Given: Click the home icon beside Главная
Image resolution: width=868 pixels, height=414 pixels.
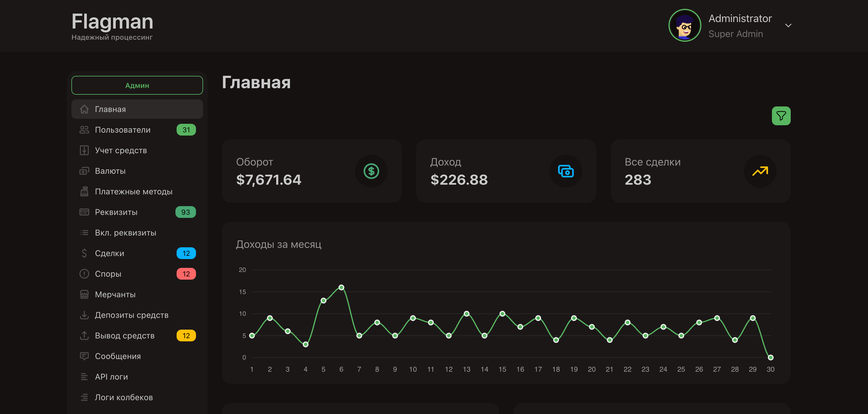Looking at the screenshot, I should 84,109.
